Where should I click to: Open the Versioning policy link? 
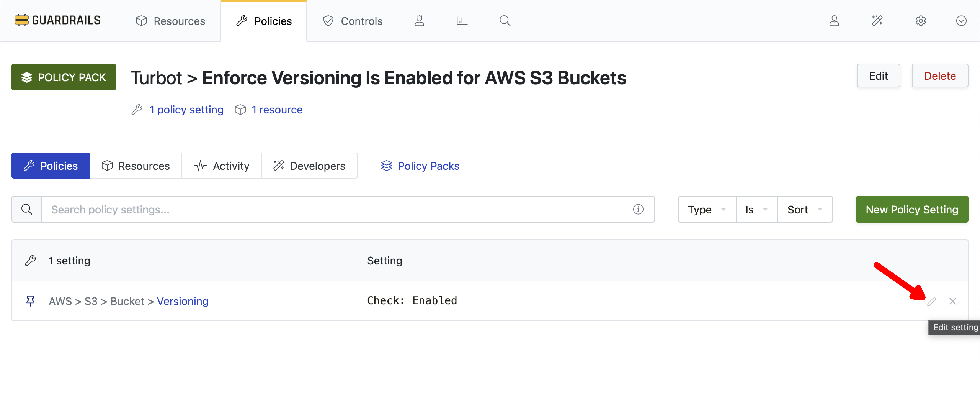[x=183, y=301]
